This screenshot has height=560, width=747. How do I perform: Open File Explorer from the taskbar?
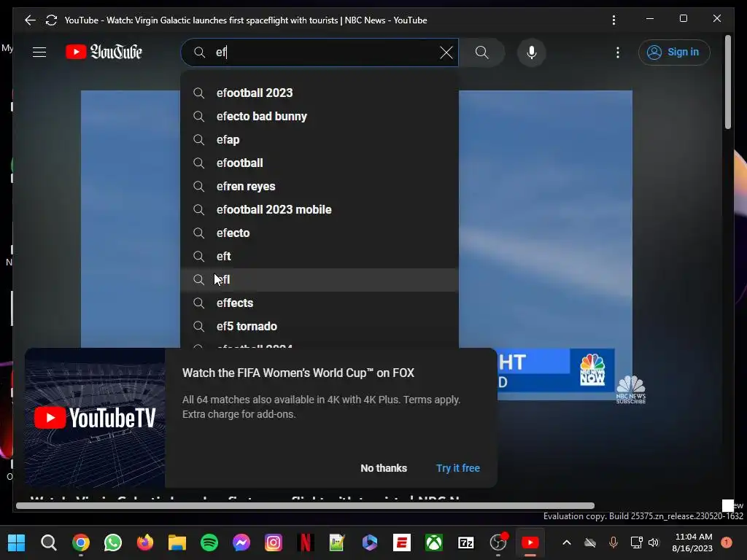click(177, 542)
